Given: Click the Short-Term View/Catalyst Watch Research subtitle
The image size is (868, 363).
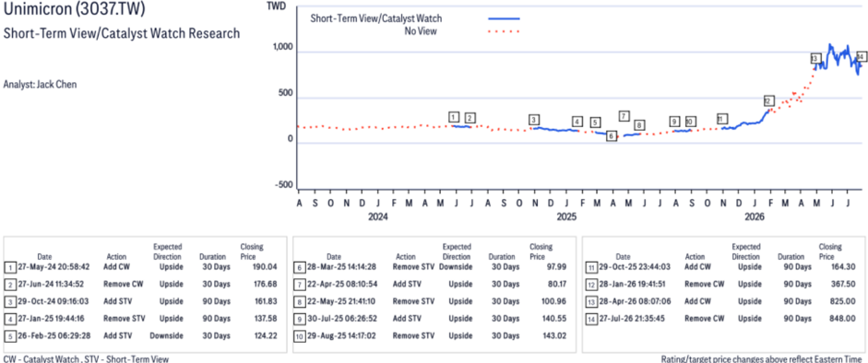Looking at the screenshot, I should pyautogui.click(x=121, y=34).
